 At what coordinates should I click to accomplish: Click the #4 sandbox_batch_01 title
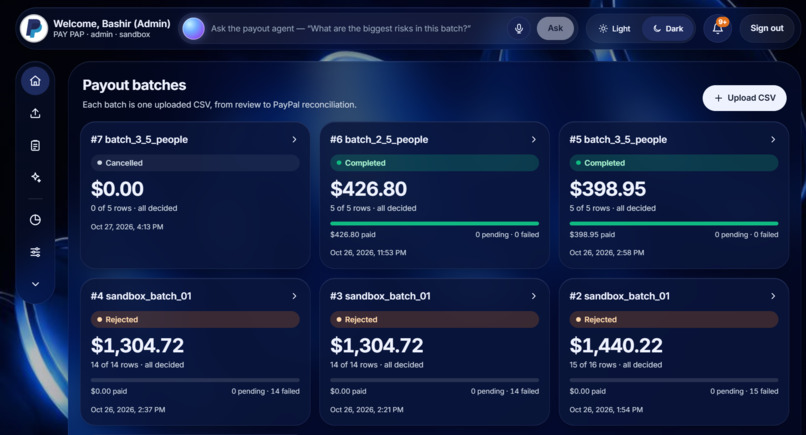(141, 296)
